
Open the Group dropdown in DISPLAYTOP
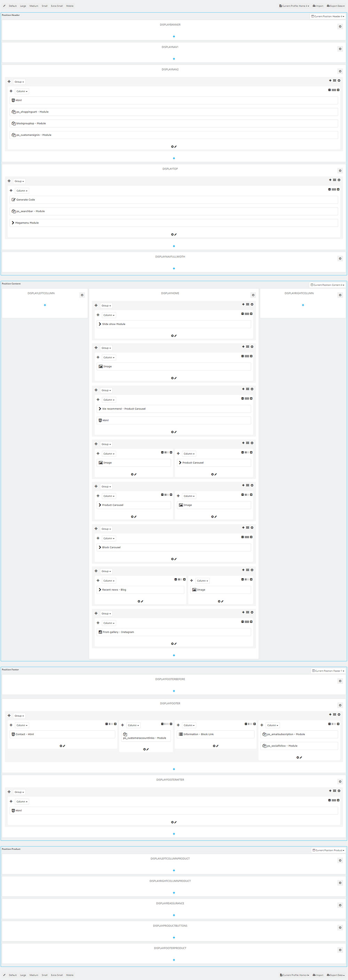tap(19, 181)
